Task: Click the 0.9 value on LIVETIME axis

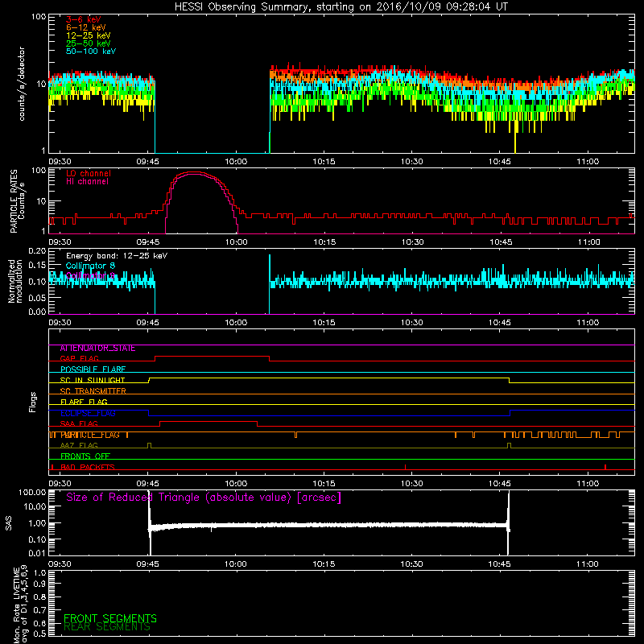Action: tap(39, 584)
